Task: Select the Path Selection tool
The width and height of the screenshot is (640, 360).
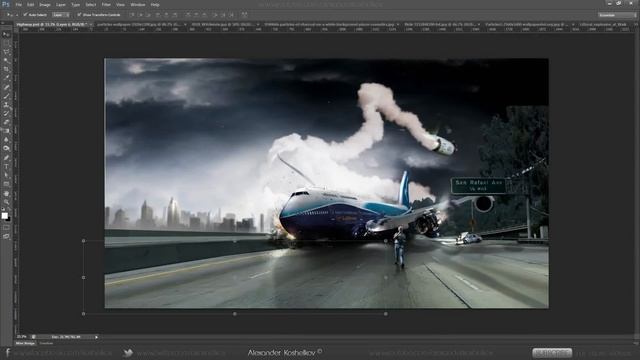Action: tap(6, 175)
